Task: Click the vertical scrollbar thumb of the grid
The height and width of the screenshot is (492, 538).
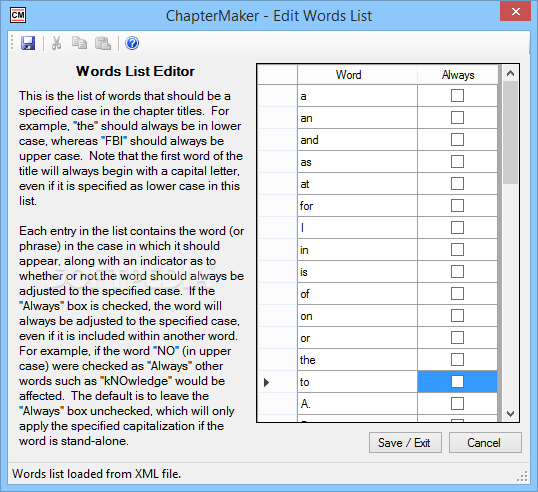Action: 510,132
